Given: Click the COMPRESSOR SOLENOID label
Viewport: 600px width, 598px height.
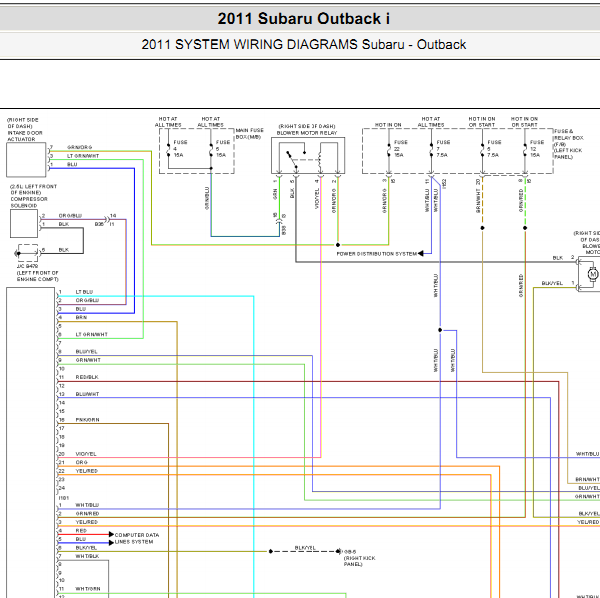Looking at the screenshot, I should [29, 202].
